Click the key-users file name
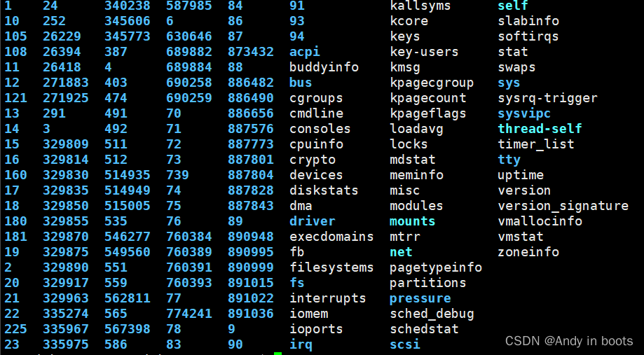The image size is (644, 355). (424, 52)
